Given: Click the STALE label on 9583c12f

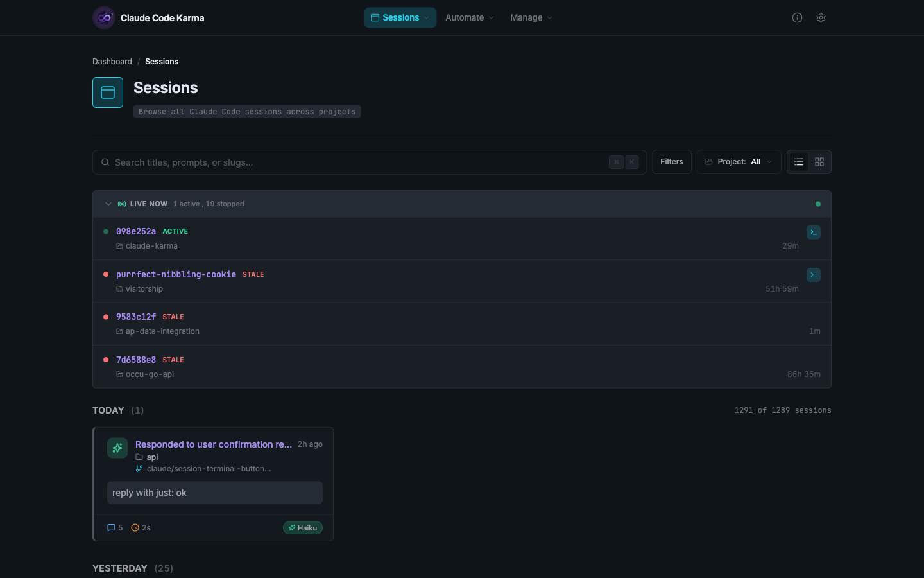Looking at the screenshot, I should point(173,317).
